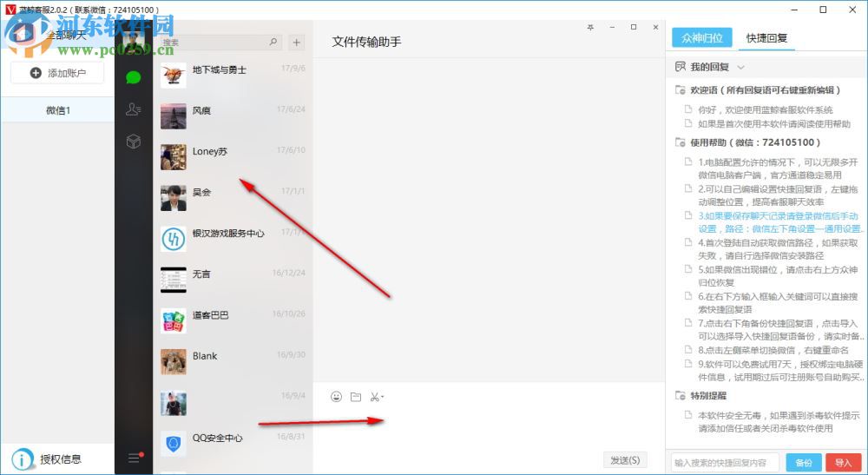Image resolution: width=868 pixels, height=475 pixels.
Task: Open the contacts icon in WeChat sidebar
Action: pyautogui.click(x=134, y=109)
